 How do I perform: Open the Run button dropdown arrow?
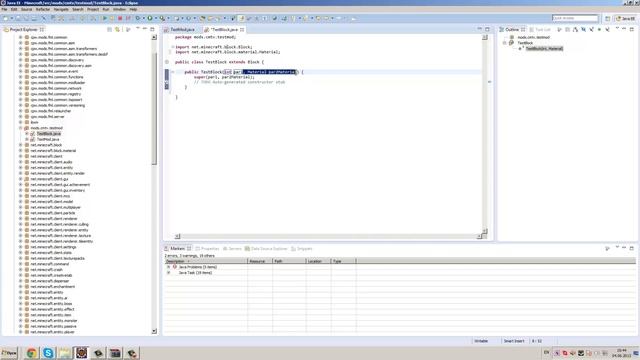point(156,18)
